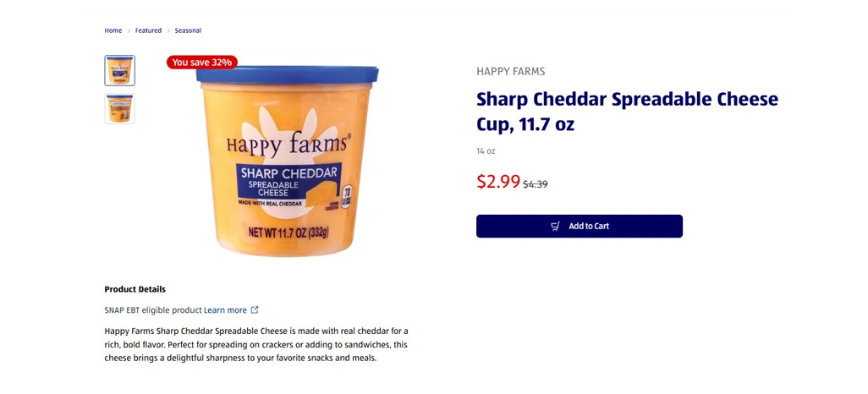Click the external link icon beside Learn more
The height and width of the screenshot is (394, 868).
pos(255,310)
